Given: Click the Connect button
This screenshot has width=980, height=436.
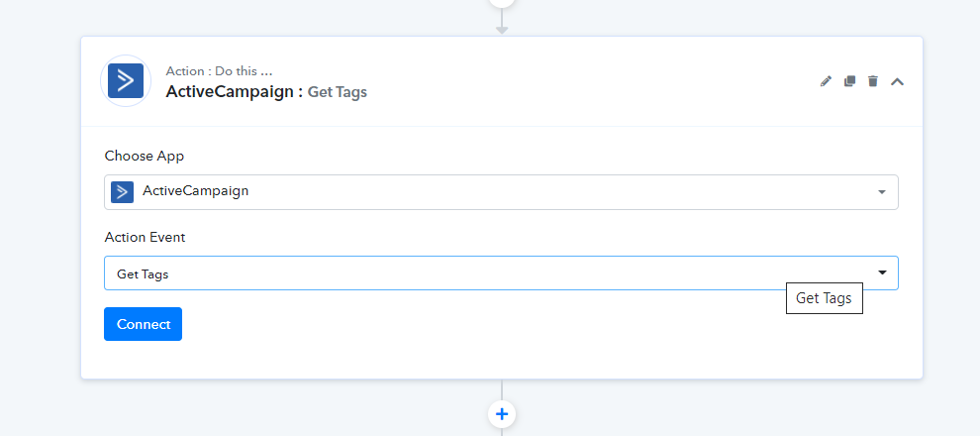Looking at the screenshot, I should 144,324.
